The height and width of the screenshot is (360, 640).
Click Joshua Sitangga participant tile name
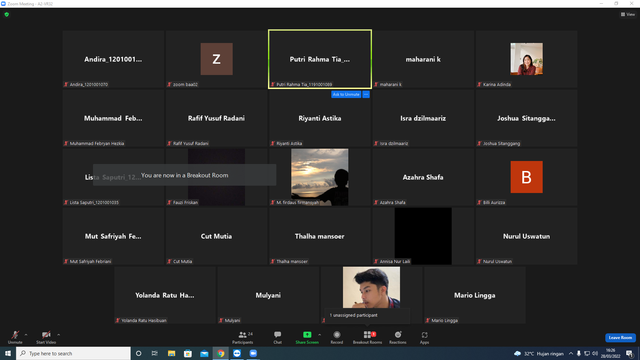pyautogui.click(x=526, y=118)
